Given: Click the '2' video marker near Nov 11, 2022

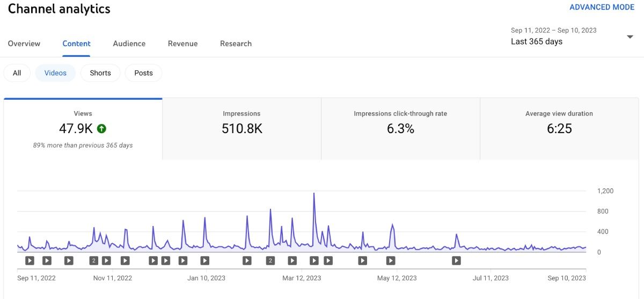Looking at the screenshot, I should pos(94,261).
